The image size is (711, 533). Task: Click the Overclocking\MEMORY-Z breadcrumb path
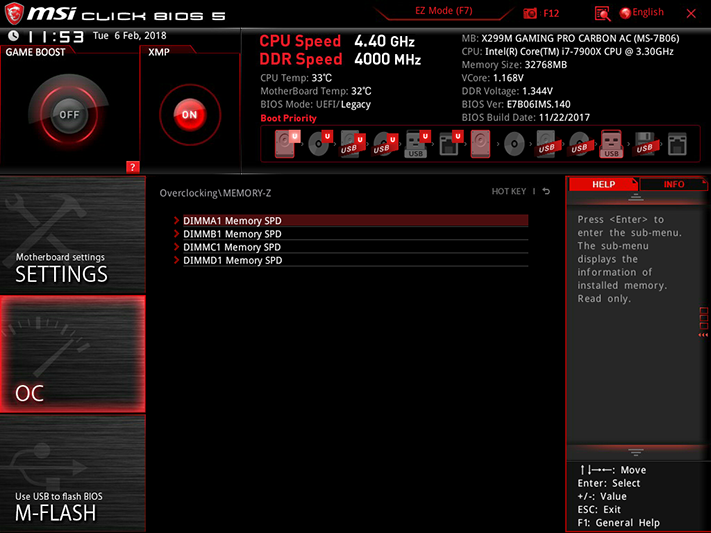(215, 193)
